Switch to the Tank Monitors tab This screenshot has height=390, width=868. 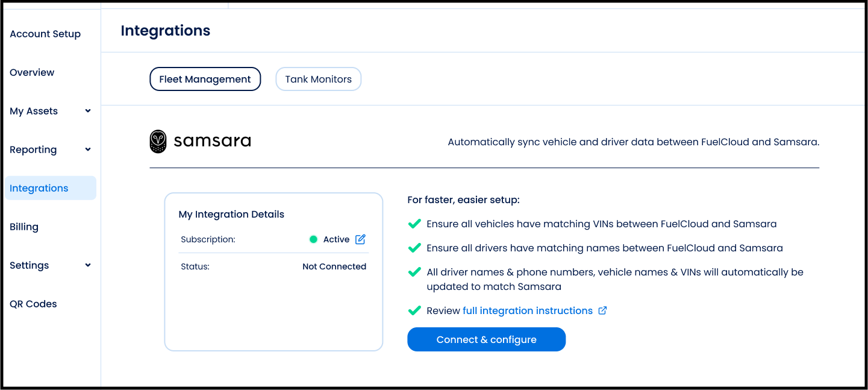(x=318, y=79)
